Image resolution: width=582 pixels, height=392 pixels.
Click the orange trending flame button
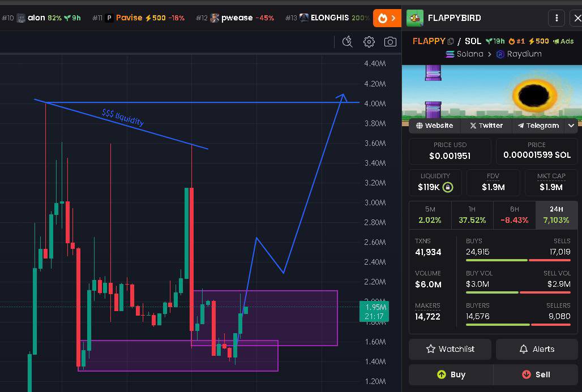(x=387, y=18)
